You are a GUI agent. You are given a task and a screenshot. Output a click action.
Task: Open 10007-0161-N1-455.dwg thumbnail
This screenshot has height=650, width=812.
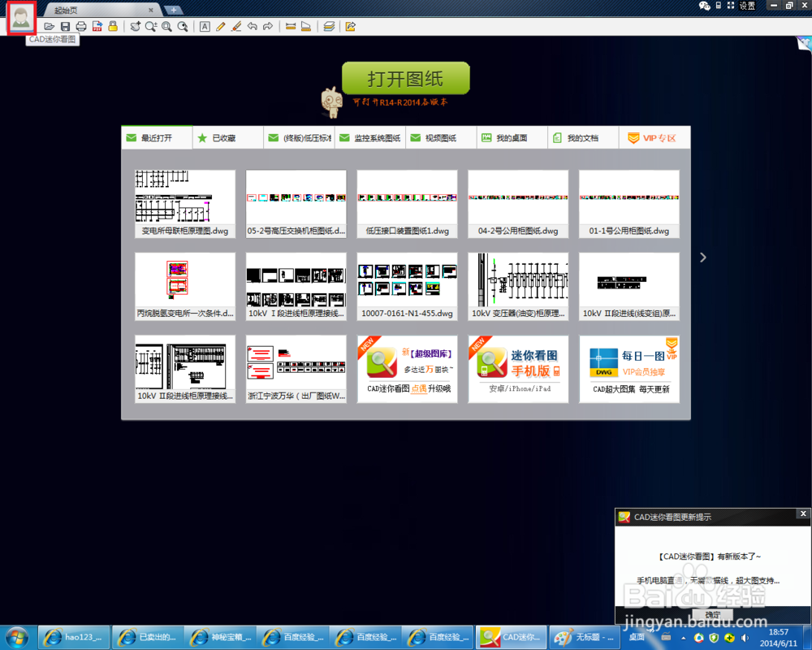tap(407, 286)
